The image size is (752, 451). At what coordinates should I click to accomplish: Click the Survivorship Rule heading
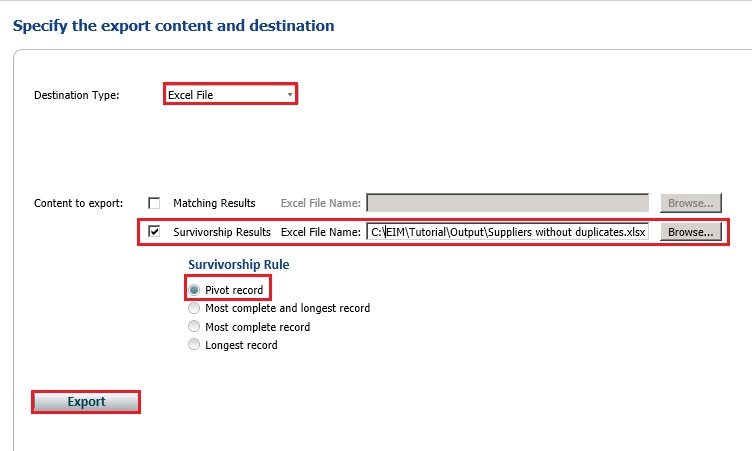point(239,265)
